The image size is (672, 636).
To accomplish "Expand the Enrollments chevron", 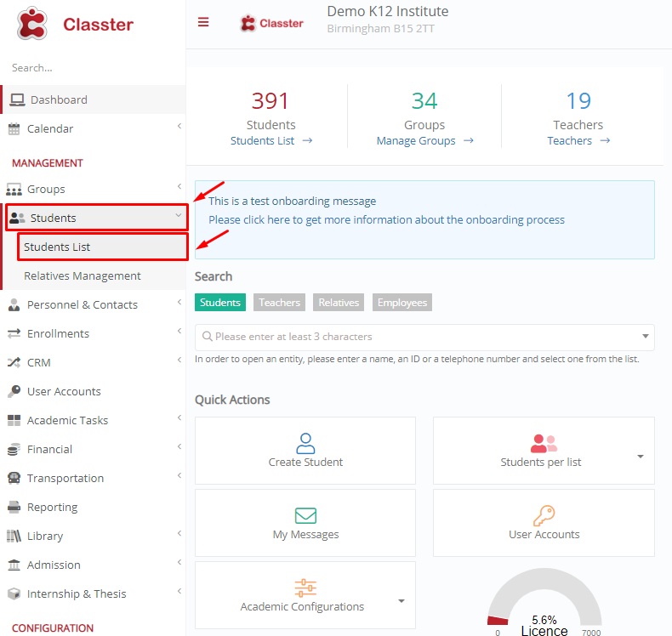I will (179, 331).
